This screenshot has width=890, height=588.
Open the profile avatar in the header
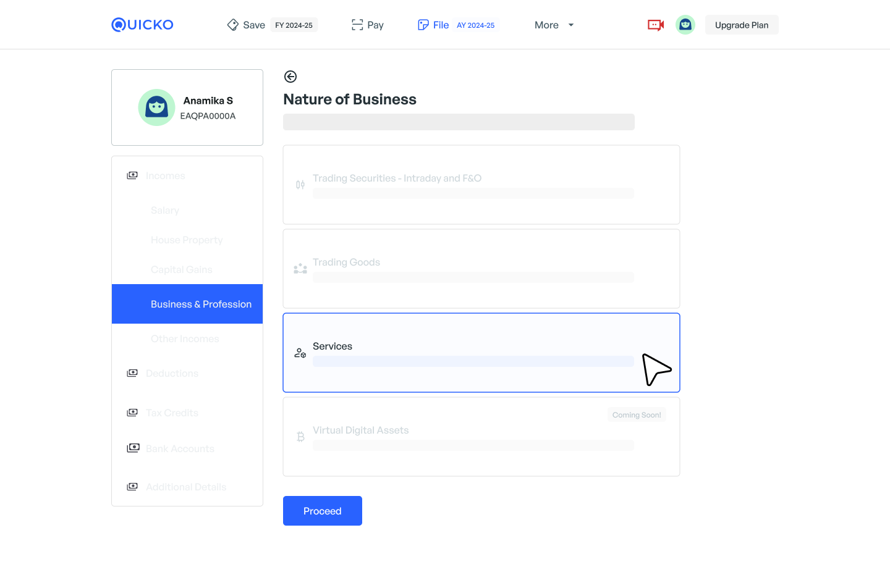pos(685,25)
